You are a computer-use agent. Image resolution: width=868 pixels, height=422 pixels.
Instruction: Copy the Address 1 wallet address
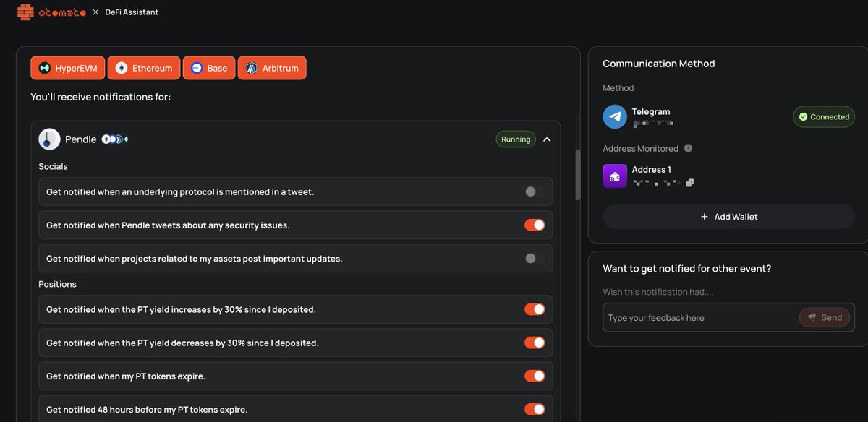tap(690, 183)
